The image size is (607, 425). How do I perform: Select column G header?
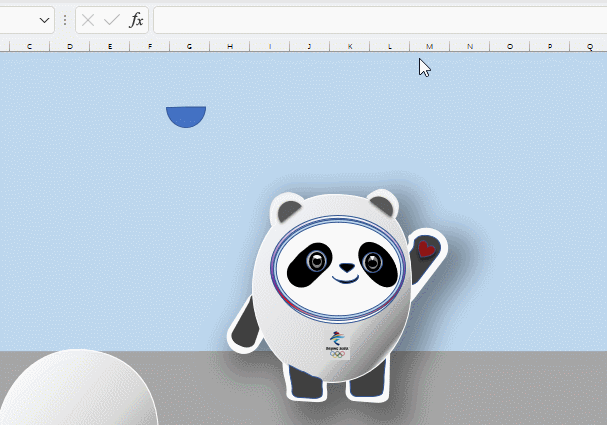189,46
